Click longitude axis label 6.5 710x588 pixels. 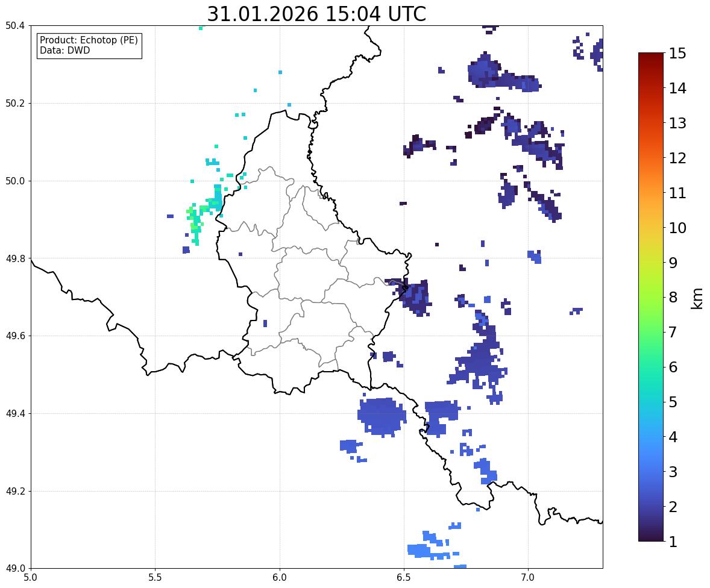403,578
